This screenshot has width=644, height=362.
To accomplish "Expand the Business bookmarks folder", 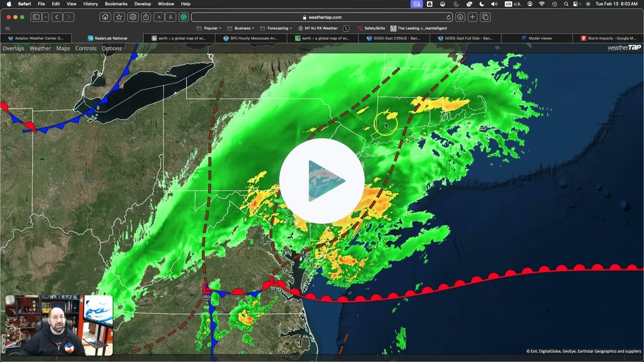I will pos(242,28).
